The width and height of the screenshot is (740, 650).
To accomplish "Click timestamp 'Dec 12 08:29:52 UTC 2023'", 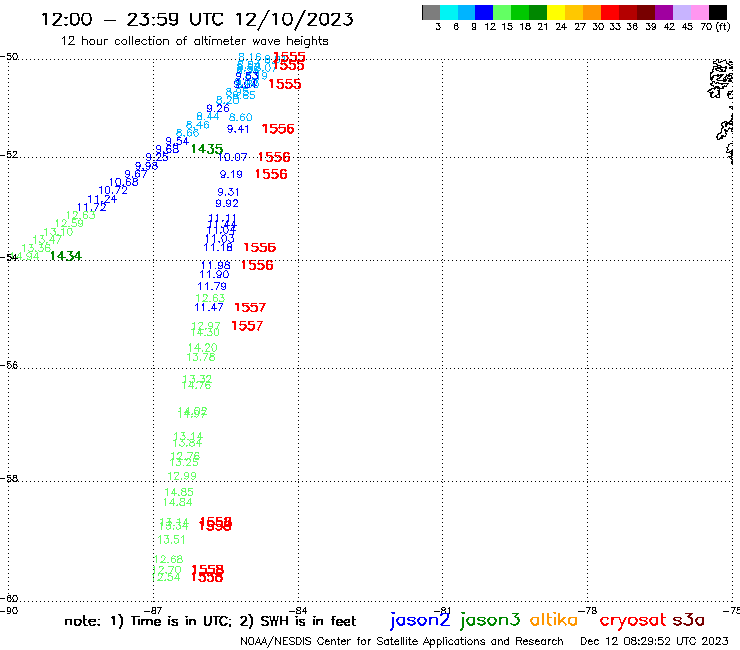I will click(x=654, y=641).
